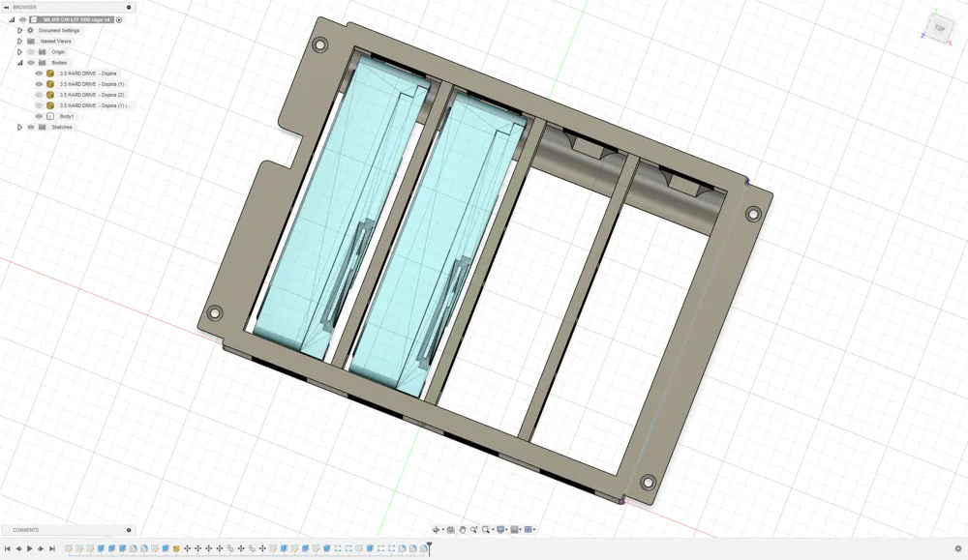Image resolution: width=968 pixels, height=560 pixels.
Task: Click the Origin label in browser
Action: (58, 52)
